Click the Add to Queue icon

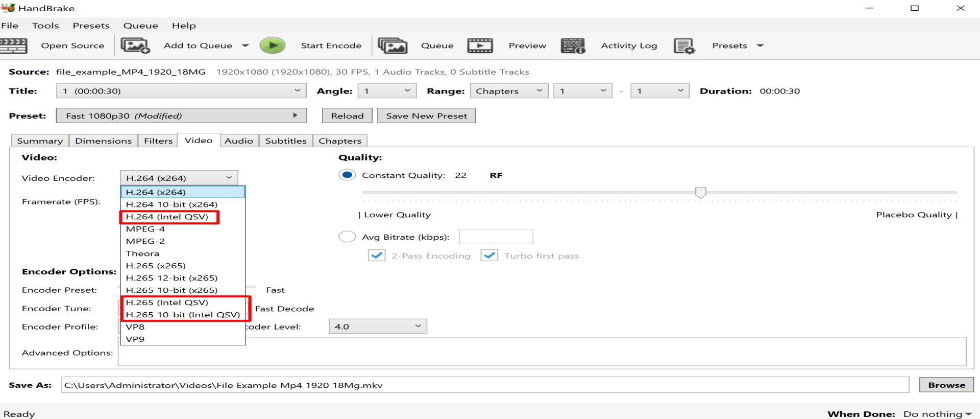[x=135, y=45]
